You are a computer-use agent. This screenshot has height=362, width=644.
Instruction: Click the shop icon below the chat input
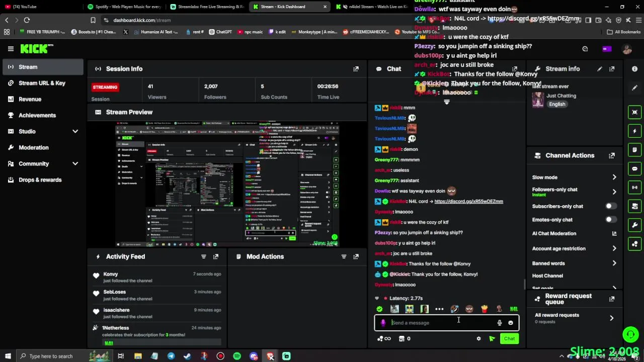401,339
